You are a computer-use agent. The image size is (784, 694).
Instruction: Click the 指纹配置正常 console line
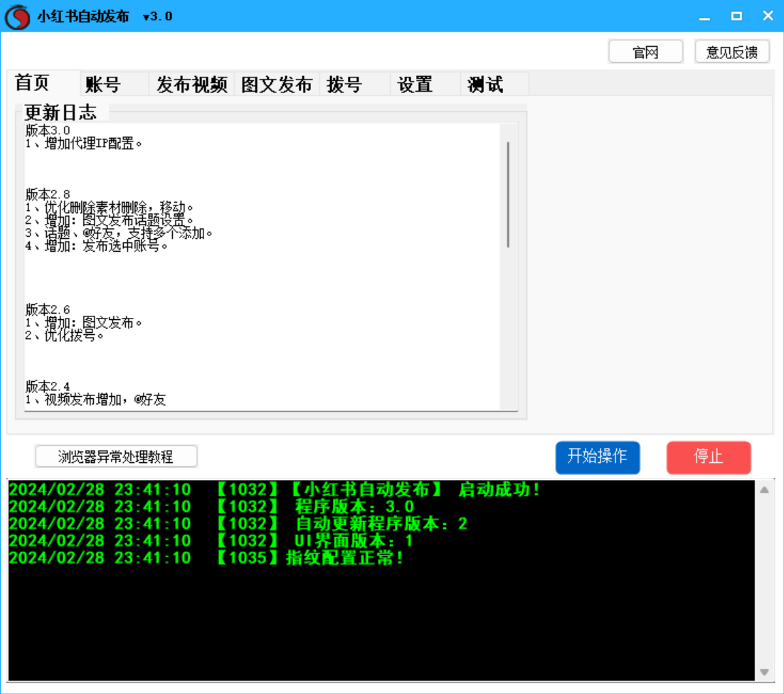(x=206, y=557)
